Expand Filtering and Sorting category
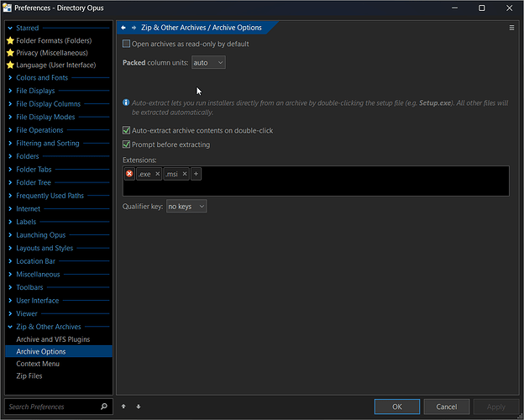Viewport: 524px width, 420px height. (10, 143)
